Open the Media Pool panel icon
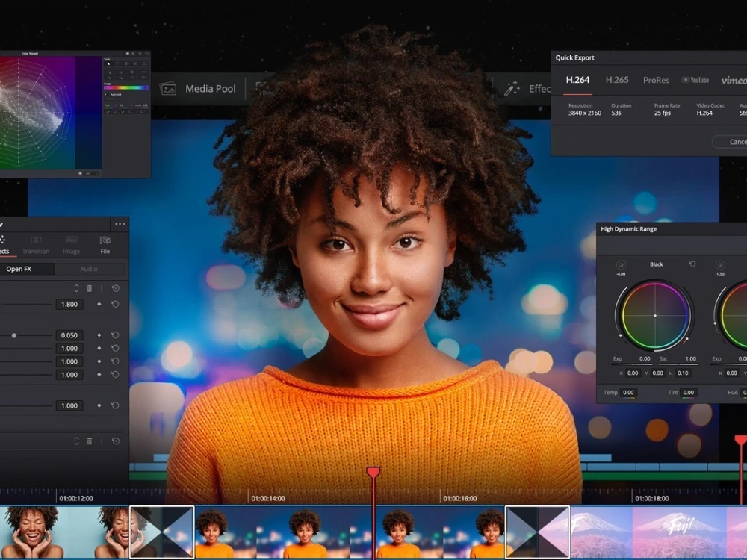 point(167,89)
